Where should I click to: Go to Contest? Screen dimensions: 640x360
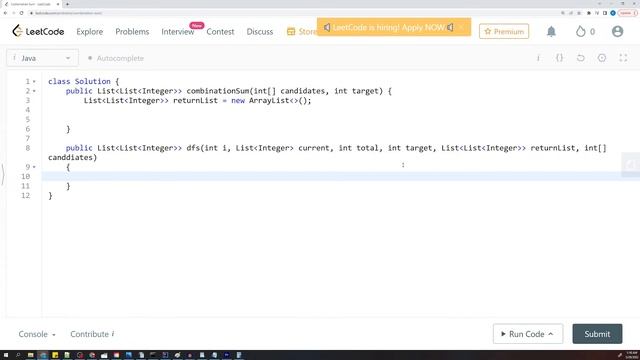pos(220,31)
